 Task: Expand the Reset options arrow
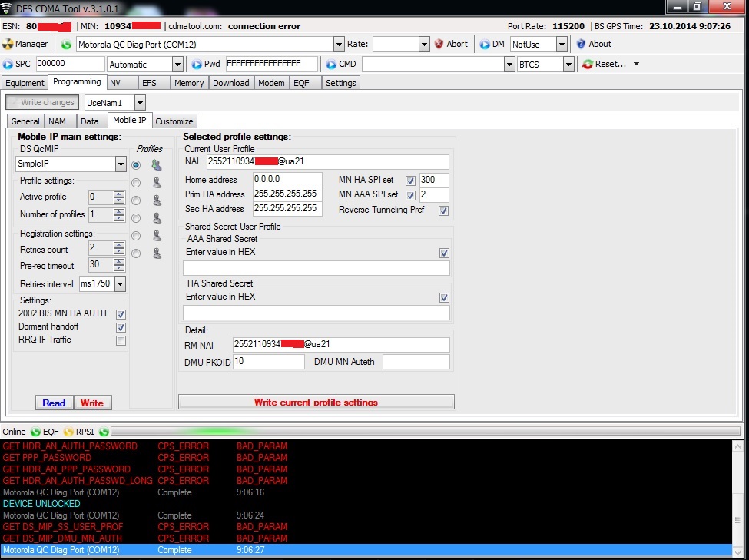coord(636,64)
